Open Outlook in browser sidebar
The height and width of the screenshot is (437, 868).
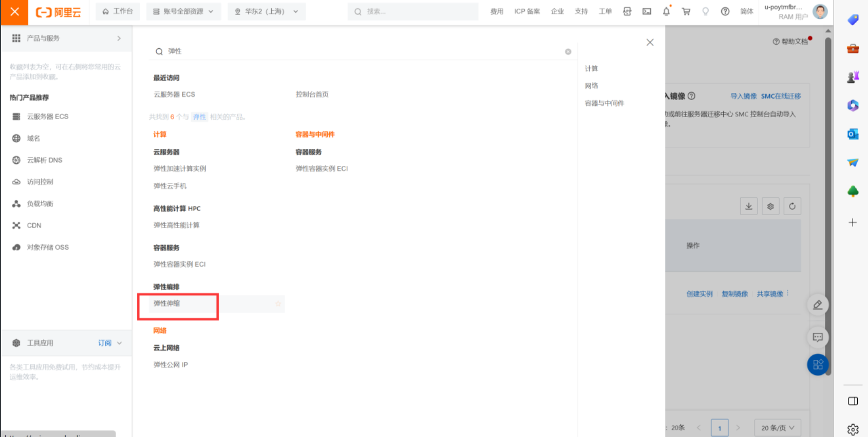click(x=853, y=134)
